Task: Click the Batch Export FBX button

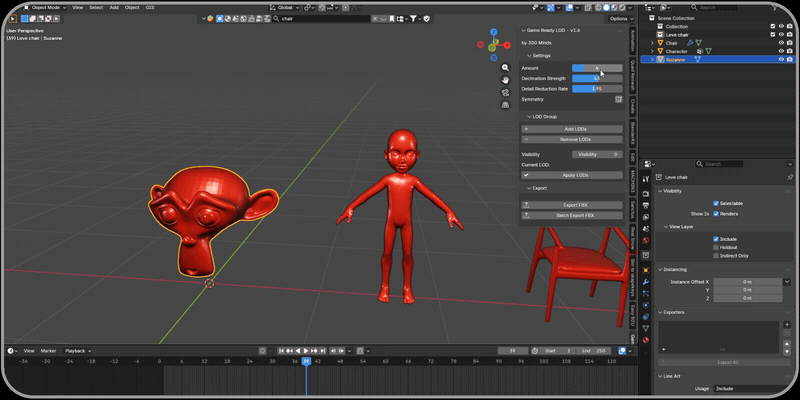Action: click(572, 215)
